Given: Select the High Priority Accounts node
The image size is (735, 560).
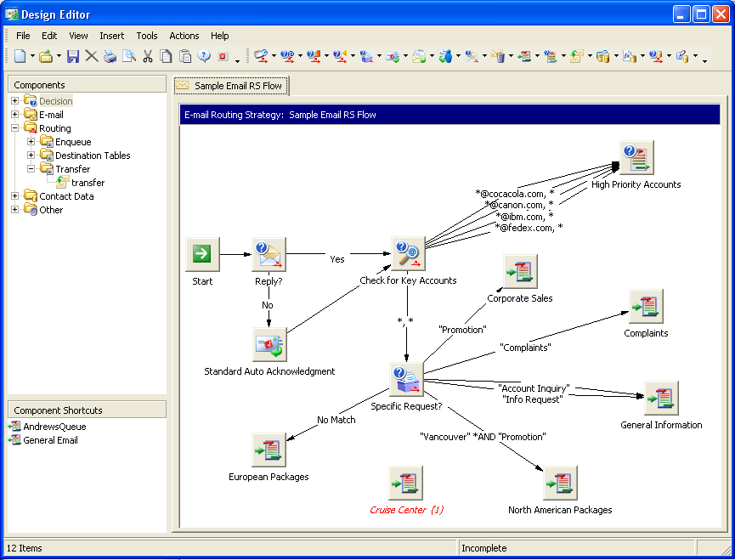Looking at the screenshot, I should click(x=636, y=158).
